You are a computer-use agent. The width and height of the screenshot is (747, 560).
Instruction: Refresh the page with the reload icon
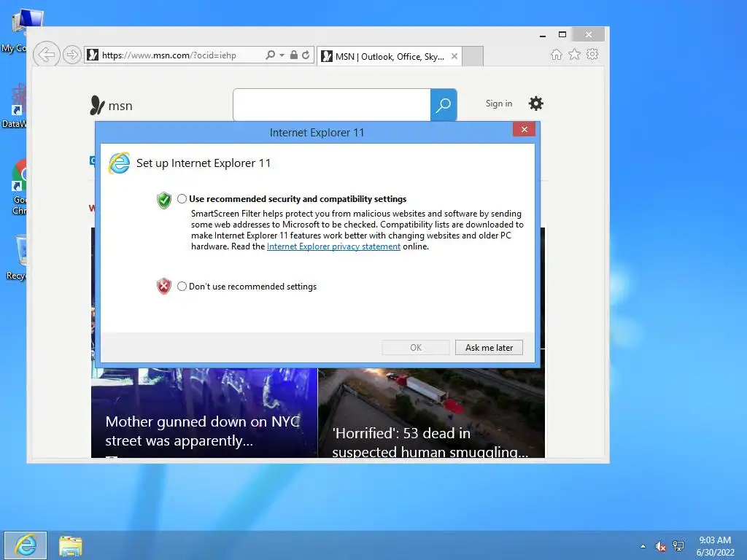coord(306,55)
